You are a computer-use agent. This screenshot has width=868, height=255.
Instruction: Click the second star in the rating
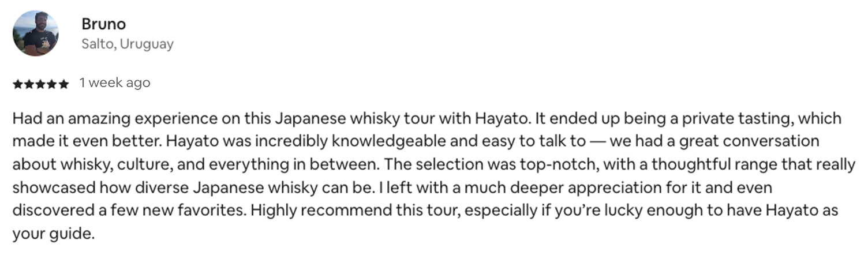[x=29, y=84]
